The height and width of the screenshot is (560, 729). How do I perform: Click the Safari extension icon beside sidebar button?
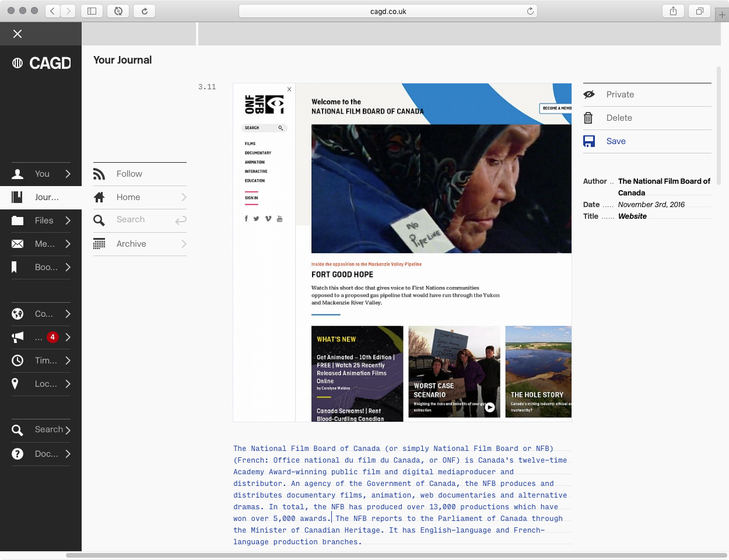(118, 11)
